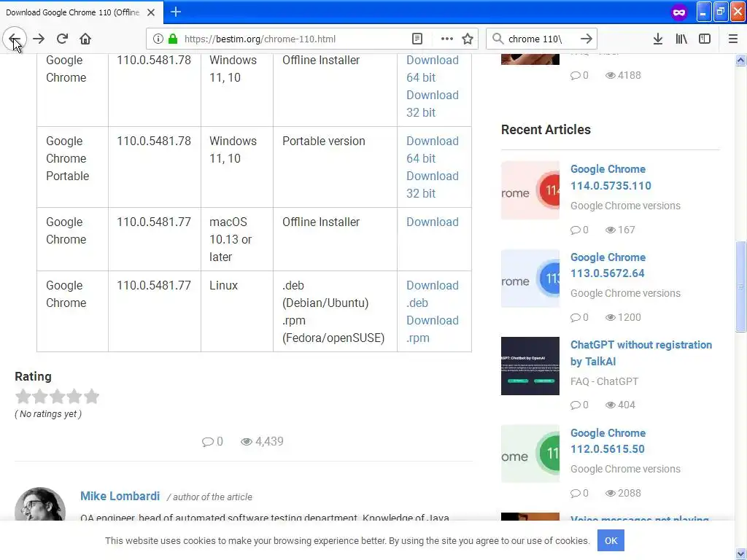Select the Download Google Chrome 110 tab
Screen dimensions: 747x560
(72, 12)
